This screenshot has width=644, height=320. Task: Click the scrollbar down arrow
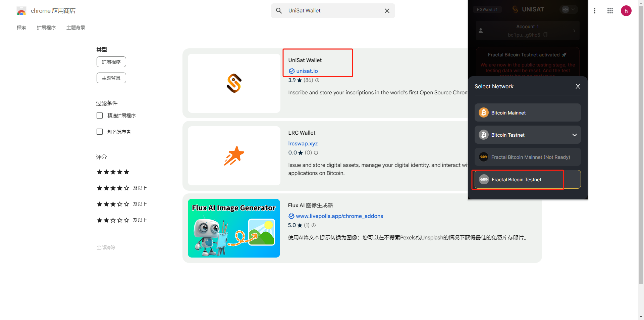click(x=641, y=317)
